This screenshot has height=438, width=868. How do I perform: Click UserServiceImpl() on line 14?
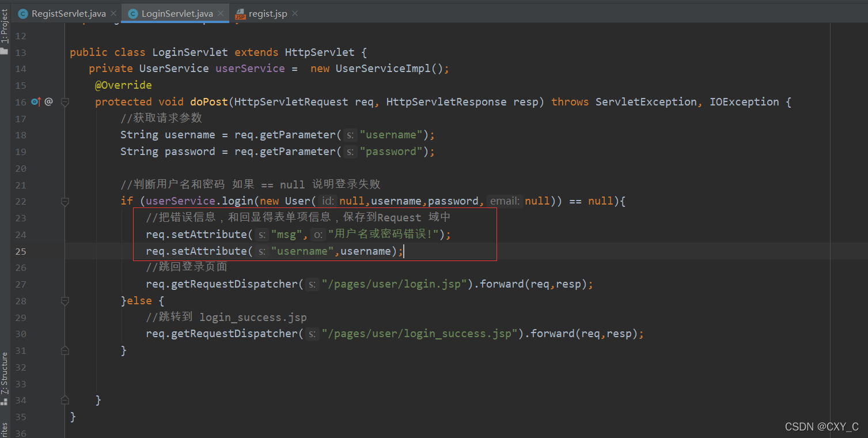coord(389,69)
